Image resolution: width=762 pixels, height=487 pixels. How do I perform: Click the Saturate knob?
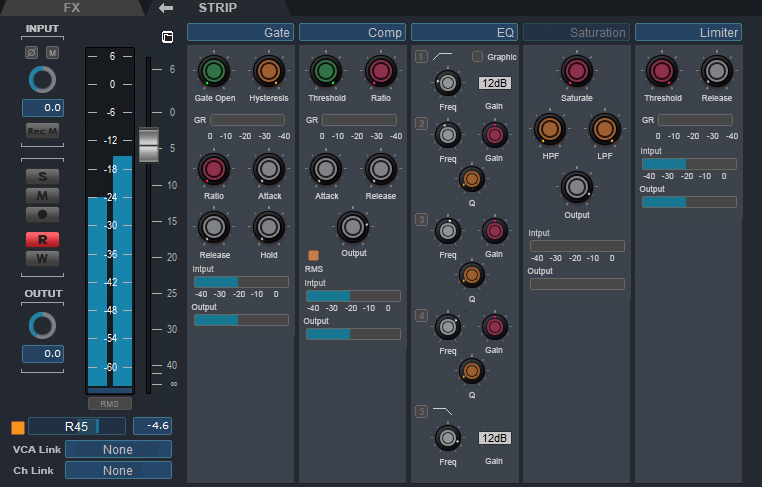(575, 71)
